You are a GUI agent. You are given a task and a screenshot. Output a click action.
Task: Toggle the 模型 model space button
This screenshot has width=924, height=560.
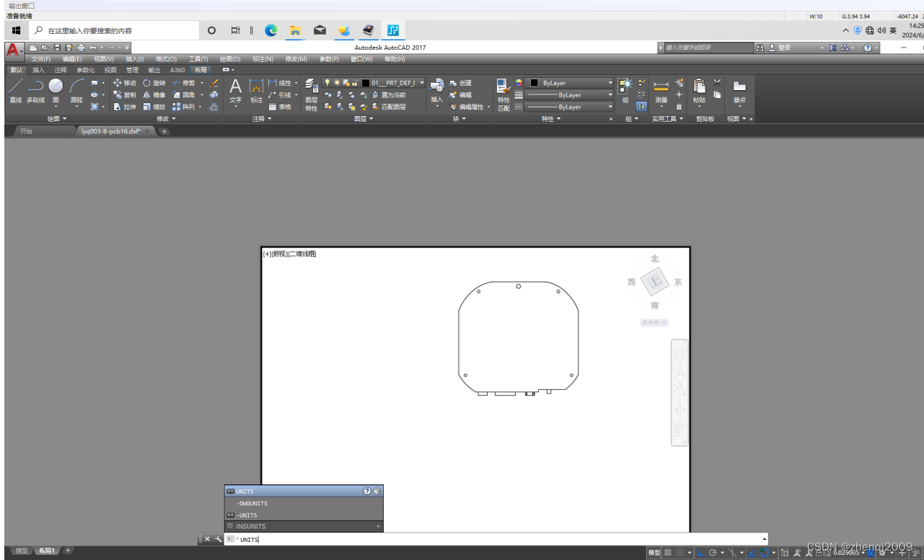[654, 553]
